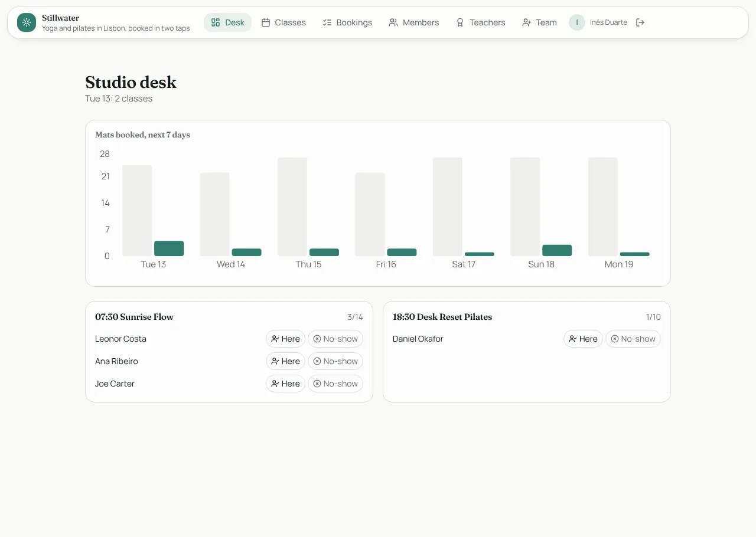Switch to the Bookings tab

[x=347, y=22]
